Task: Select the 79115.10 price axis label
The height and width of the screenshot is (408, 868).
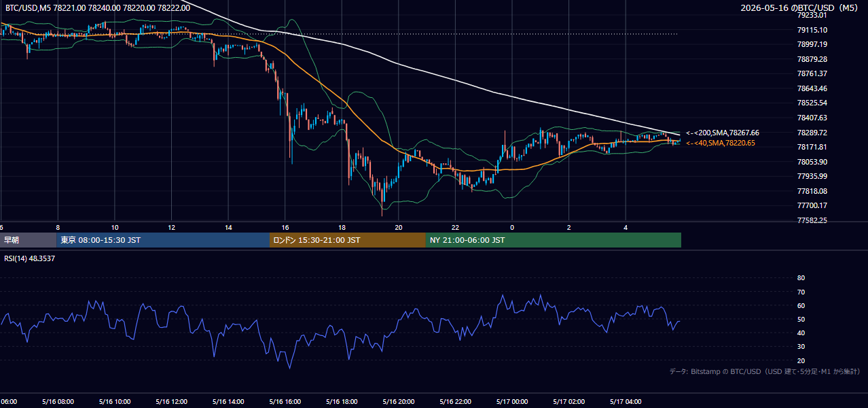Action: coord(812,30)
